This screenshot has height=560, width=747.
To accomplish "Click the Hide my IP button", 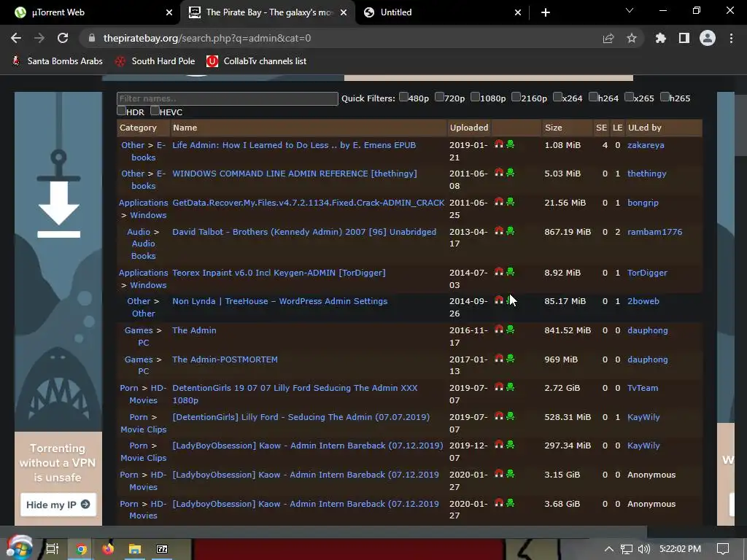I will (58, 505).
